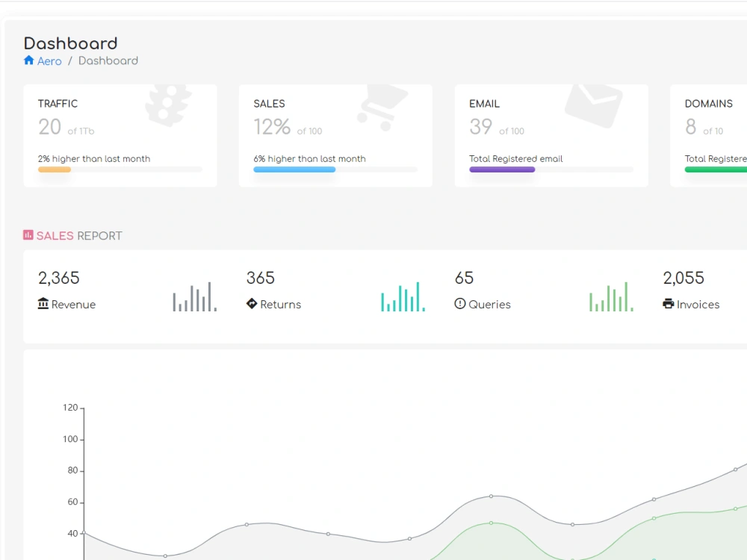Click the Returns label
Viewport: 747px width, 560px height.
281,305
